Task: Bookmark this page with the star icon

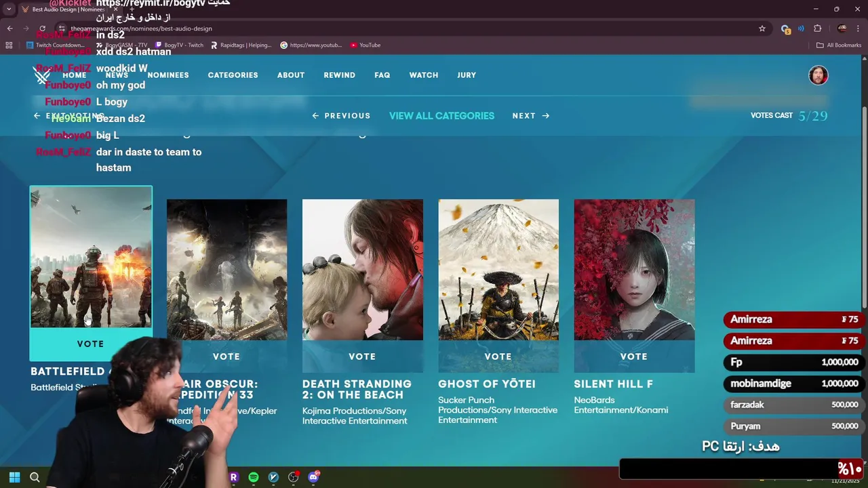Action: (762, 28)
